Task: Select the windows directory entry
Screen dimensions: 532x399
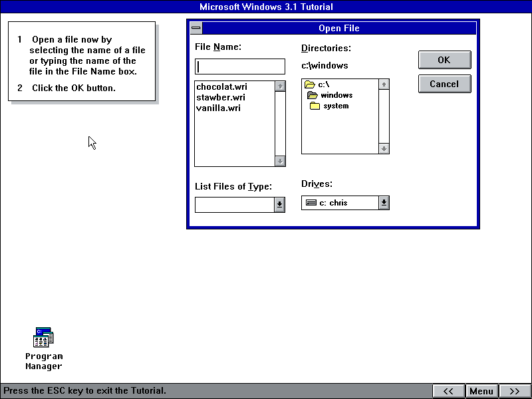Action: [336, 95]
